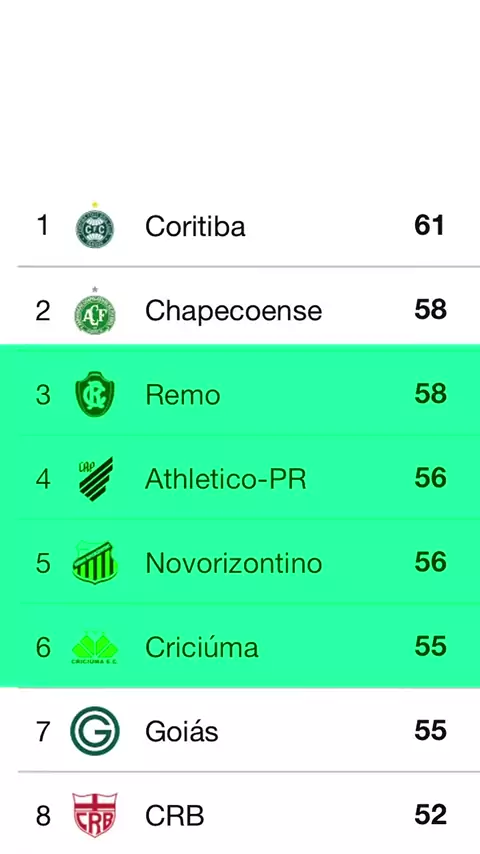Click the Remo club crest
Screen dimensions: 480x854
click(95, 394)
